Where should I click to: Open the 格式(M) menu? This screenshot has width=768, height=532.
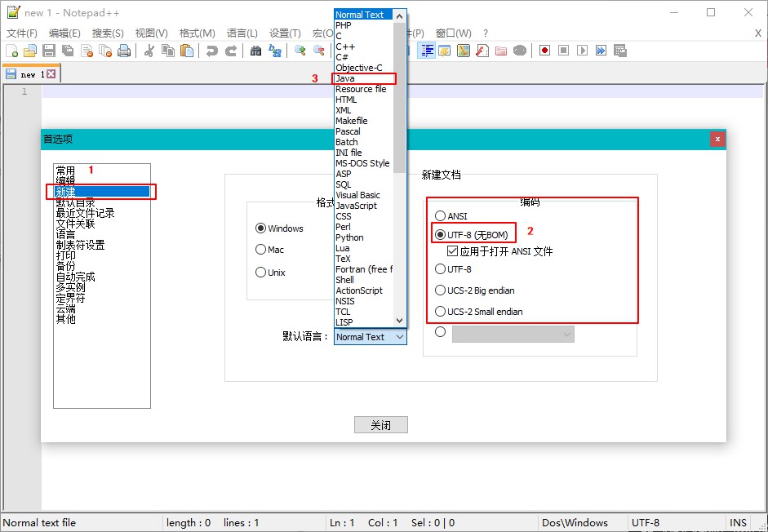tap(197, 33)
